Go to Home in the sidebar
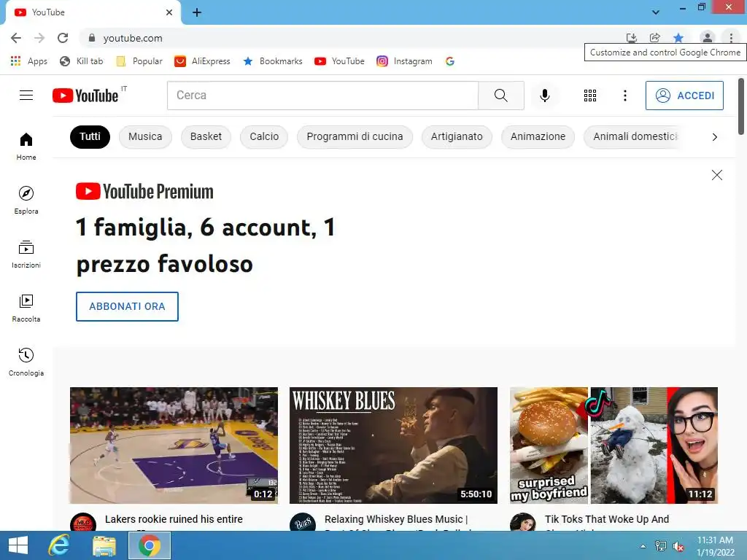The image size is (747, 560). (26, 146)
